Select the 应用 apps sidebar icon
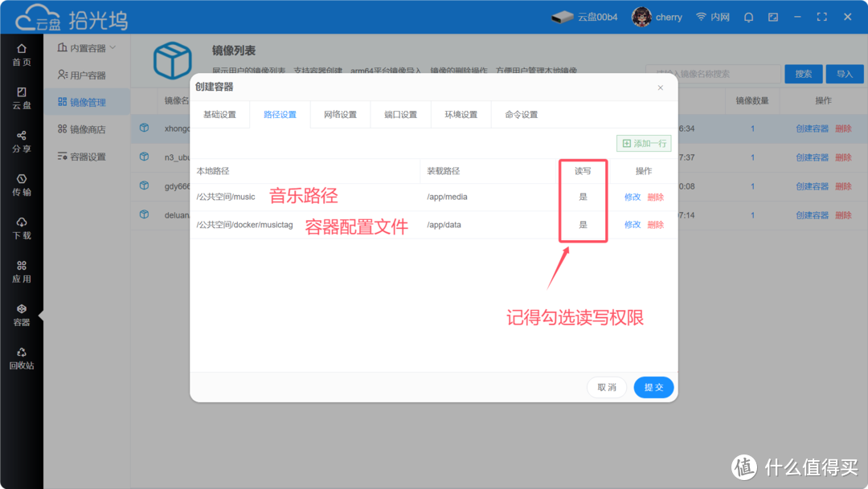868x489 pixels. tap(21, 271)
